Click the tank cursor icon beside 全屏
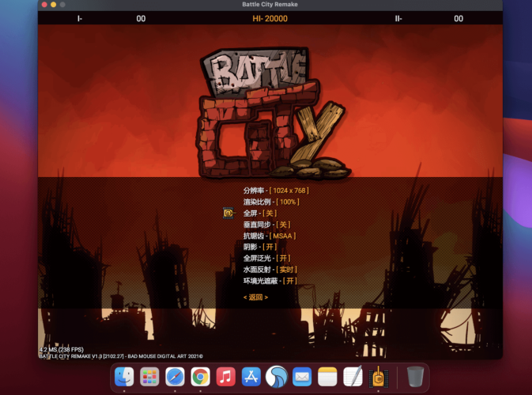This screenshot has width=532, height=395. pyautogui.click(x=228, y=213)
